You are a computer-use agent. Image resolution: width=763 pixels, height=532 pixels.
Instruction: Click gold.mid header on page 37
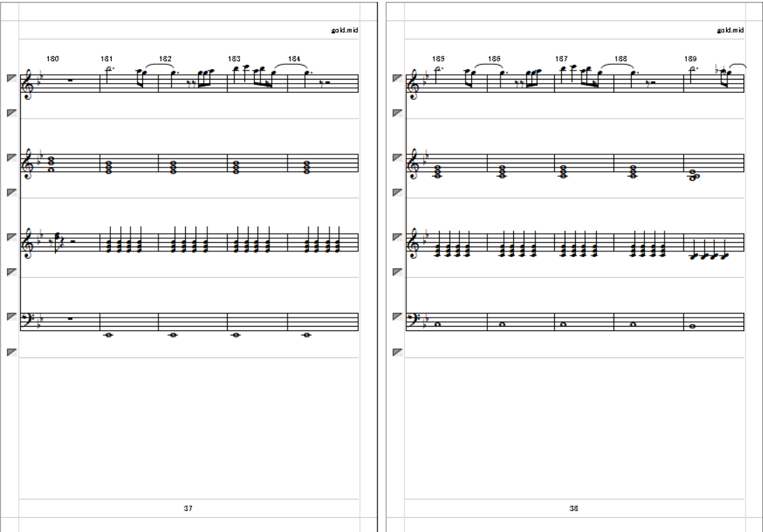[345, 30]
